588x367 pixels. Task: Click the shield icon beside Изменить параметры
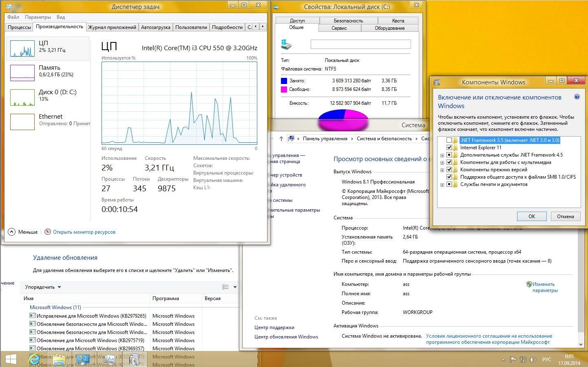point(529,284)
